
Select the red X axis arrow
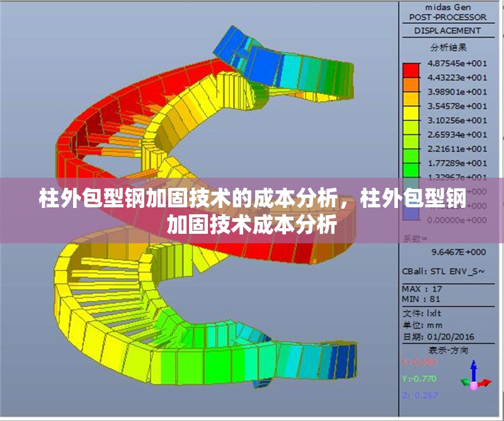(x=485, y=384)
